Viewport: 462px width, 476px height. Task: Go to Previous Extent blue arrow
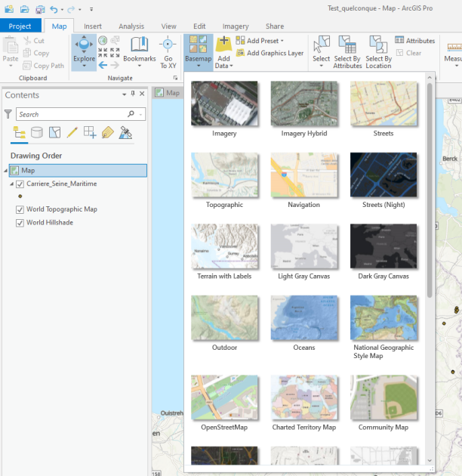[x=103, y=65]
